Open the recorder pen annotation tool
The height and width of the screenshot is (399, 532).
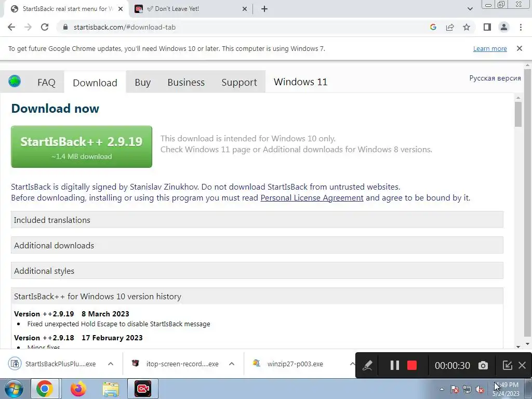click(x=367, y=365)
